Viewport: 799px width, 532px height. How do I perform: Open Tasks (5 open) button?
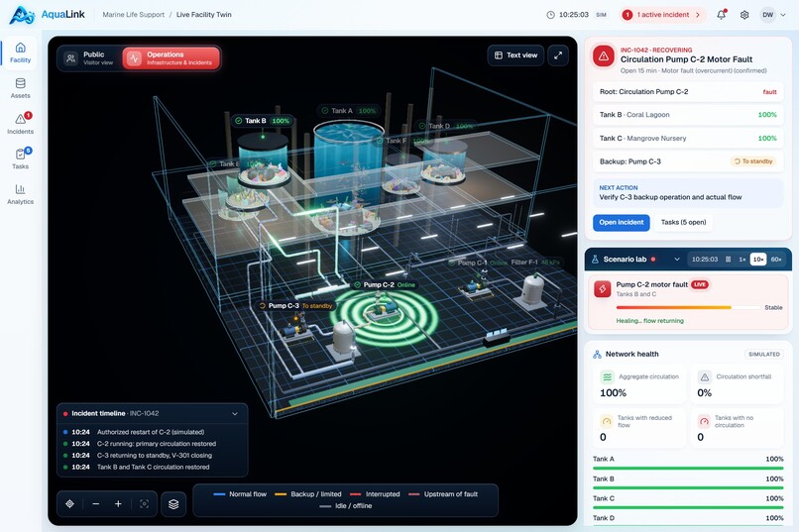[x=683, y=223]
